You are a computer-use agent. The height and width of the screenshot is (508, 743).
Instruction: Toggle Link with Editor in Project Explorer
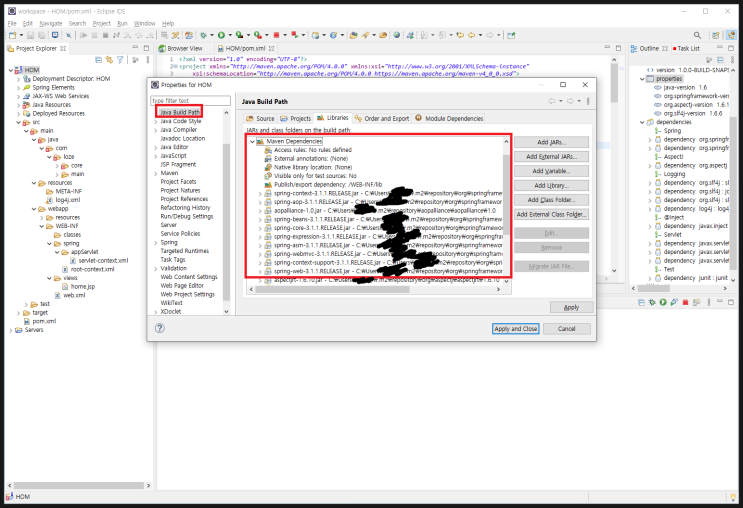click(109, 60)
